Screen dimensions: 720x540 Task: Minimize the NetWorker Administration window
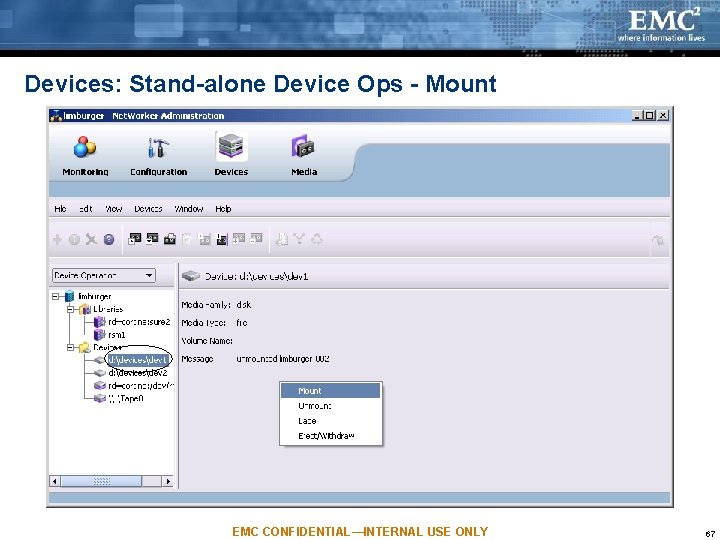pos(637,115)
